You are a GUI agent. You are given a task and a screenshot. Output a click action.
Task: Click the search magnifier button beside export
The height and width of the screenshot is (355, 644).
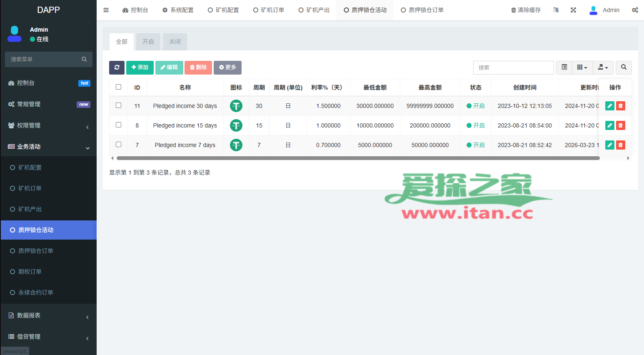(624, 67)
